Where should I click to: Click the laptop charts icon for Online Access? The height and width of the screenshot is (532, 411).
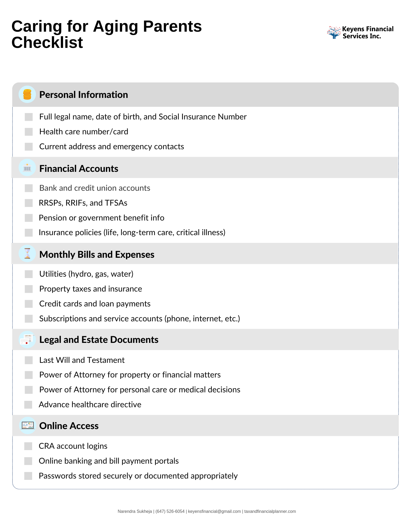click(x=27, y=426)
